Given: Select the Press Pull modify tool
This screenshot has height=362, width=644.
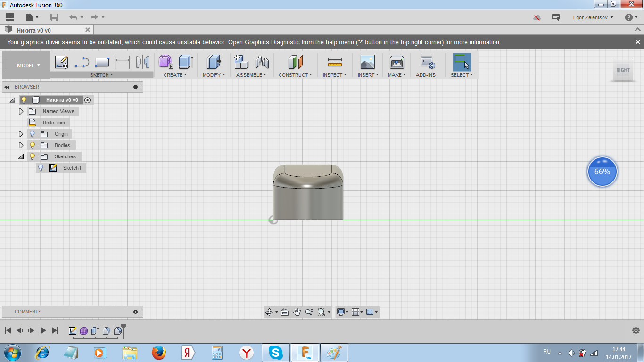Looking at the screenshot, I should (x=214, y=62).
